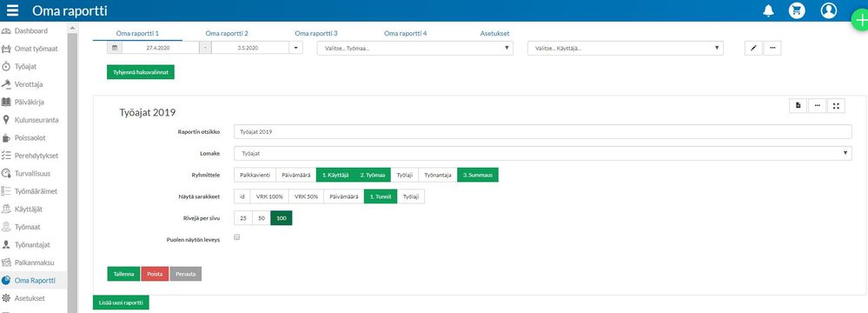Open Päiväkirja section
Screen dimensions: 868x313
pos(30,102)
